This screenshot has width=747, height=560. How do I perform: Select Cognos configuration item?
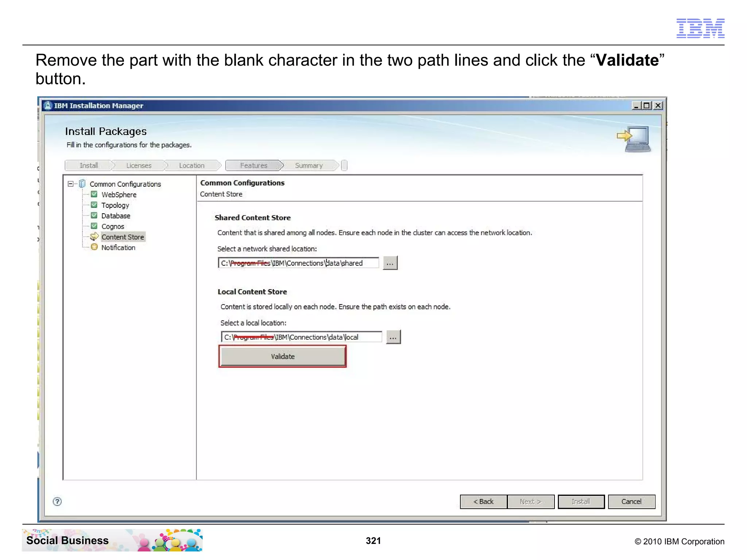coord(113,226)
